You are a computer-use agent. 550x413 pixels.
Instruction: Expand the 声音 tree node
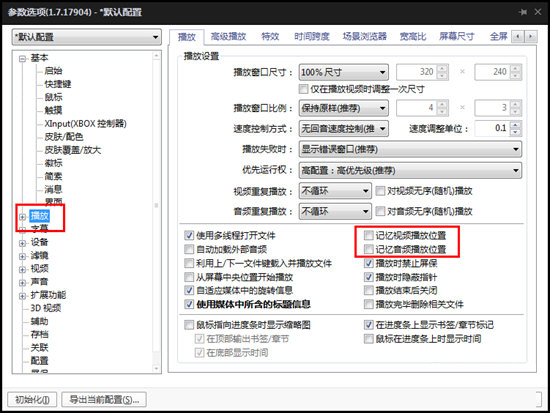[x=22, y=282]
